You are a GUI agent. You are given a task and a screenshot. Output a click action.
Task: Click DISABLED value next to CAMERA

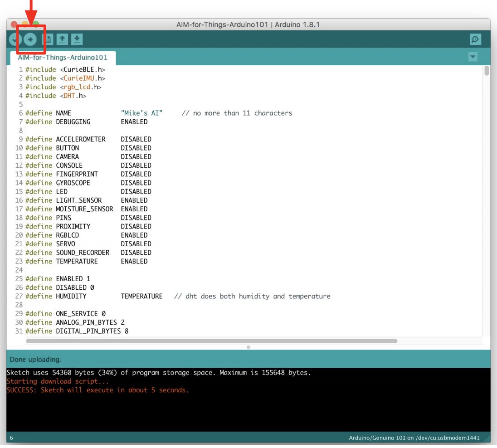[x=136, y=156]
